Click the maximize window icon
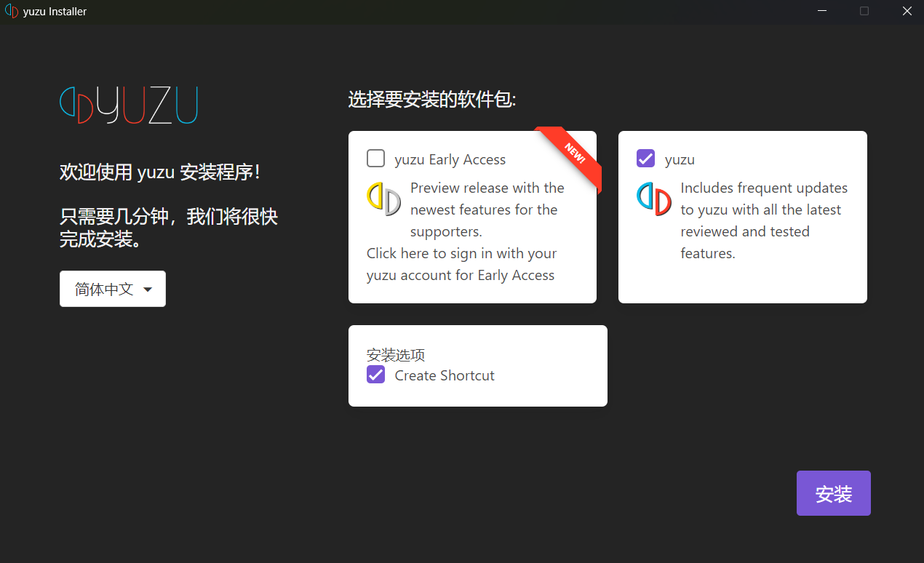The height and width of the screenshot is (563, 924). click(864, 12)
